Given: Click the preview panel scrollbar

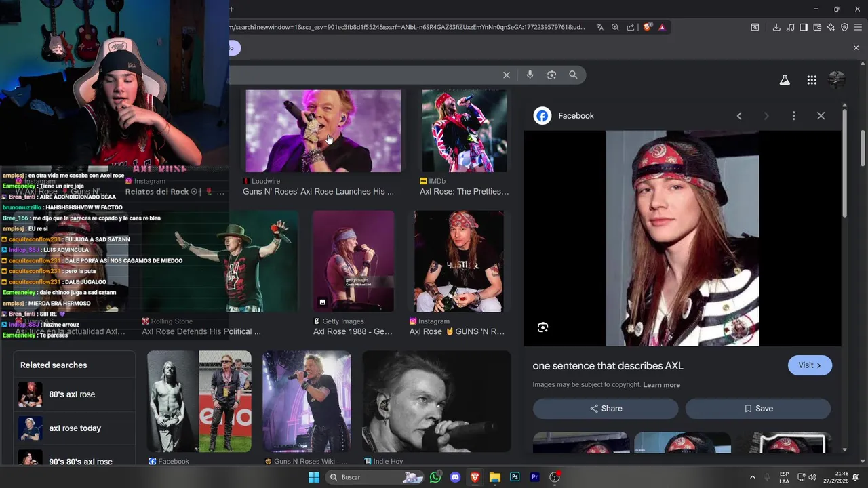Looking at the screenshot, I should [844, 163].
